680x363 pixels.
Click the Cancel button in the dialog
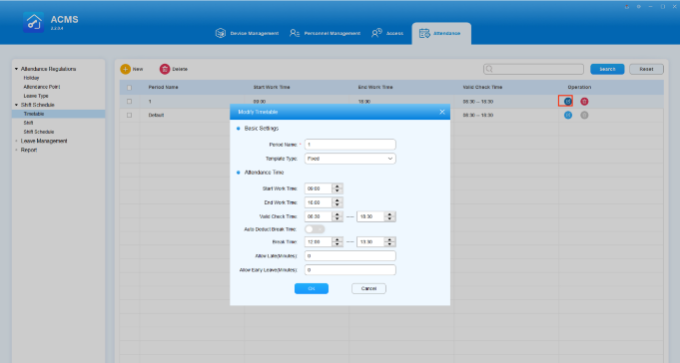369,288
